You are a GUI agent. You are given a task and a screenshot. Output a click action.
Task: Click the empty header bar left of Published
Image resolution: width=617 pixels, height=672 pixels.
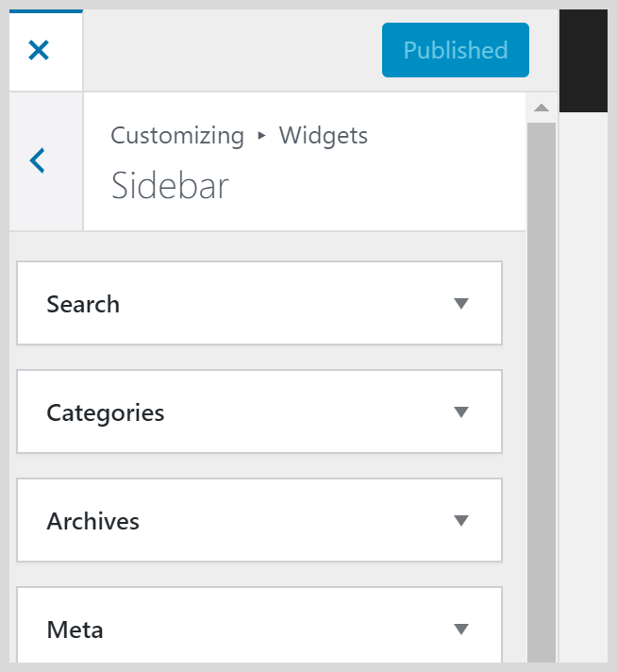(231, 50)
